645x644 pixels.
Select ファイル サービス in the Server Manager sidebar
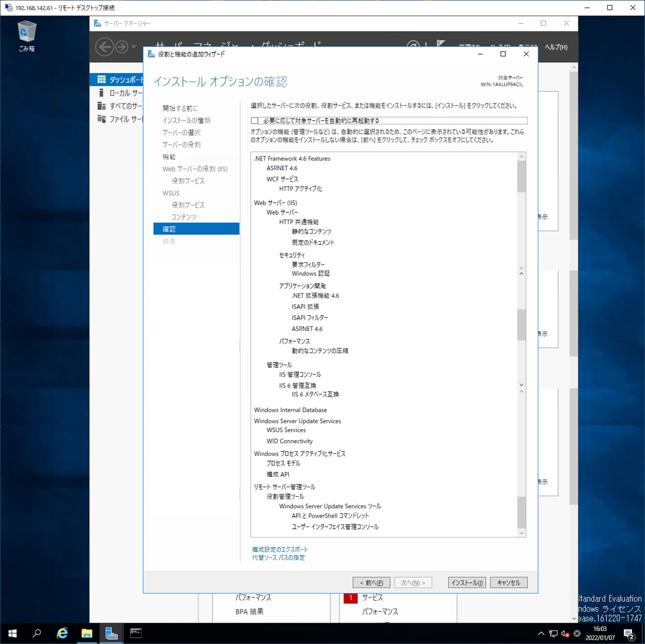coord(120,119)
